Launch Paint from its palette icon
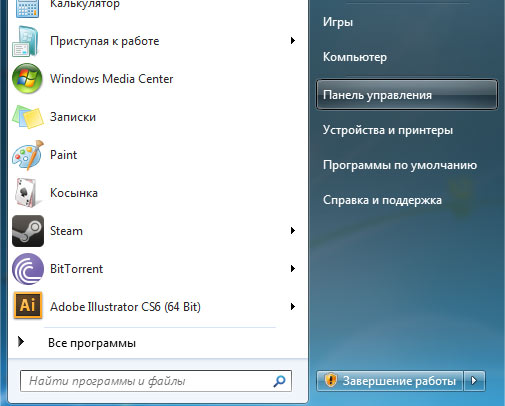The height and width of the screenshot is (406, 505). [28, 155]
